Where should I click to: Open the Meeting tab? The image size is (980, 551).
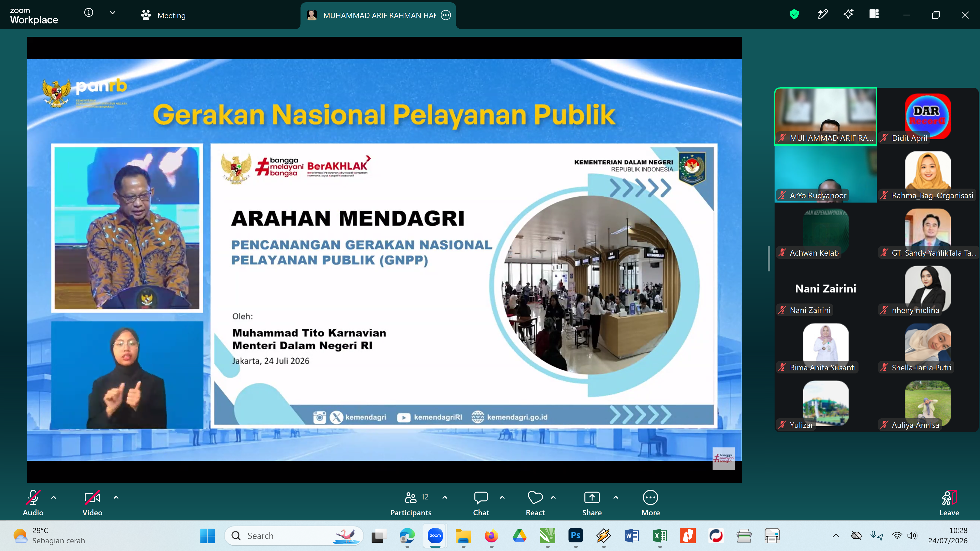tap(163, 15)
